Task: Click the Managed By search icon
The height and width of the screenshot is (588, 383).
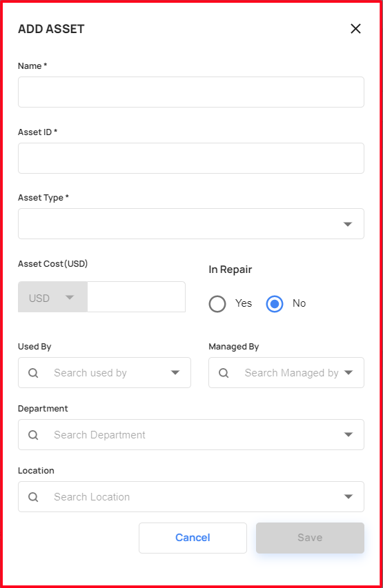Action: (x=224, y=373)
